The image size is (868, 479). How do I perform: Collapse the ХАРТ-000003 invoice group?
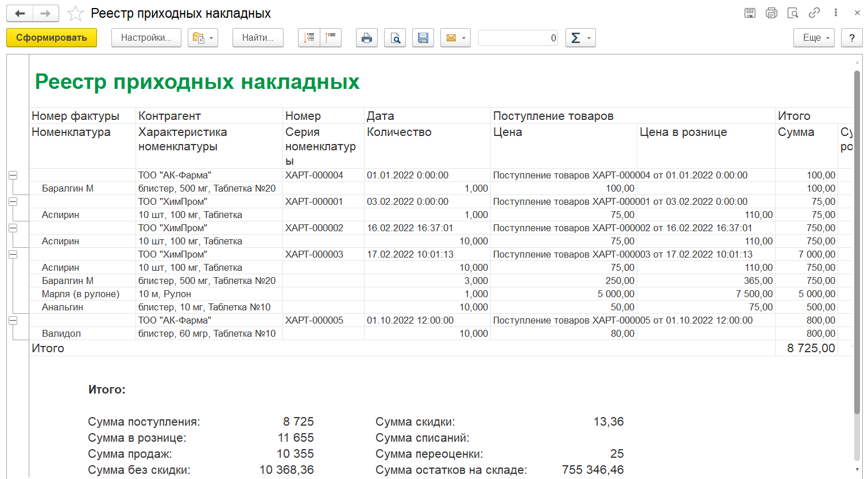click(13, 255)
